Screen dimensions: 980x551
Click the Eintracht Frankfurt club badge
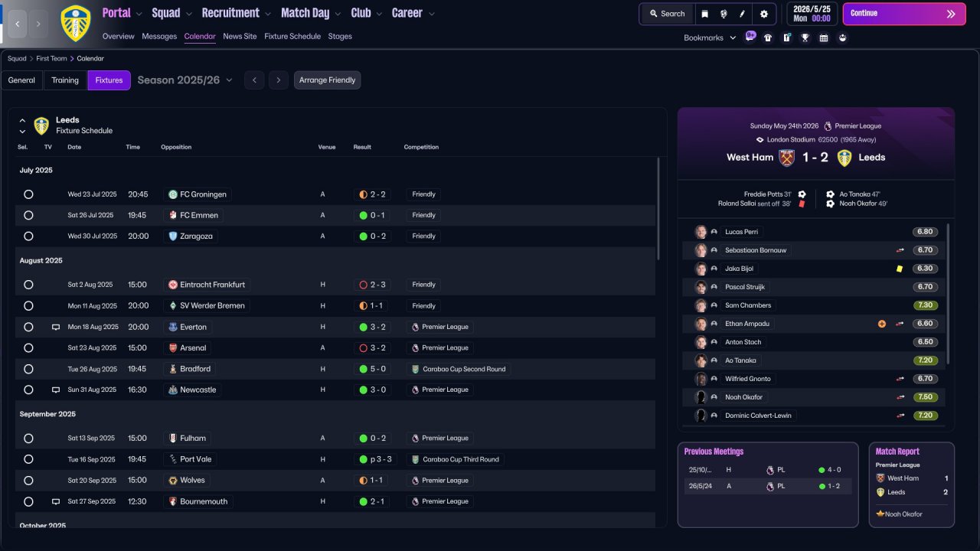pos(173,285)
